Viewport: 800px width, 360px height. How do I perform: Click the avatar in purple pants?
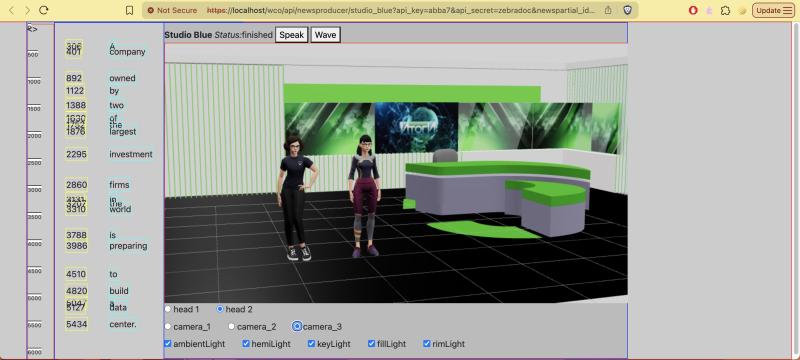coord(364,196)
